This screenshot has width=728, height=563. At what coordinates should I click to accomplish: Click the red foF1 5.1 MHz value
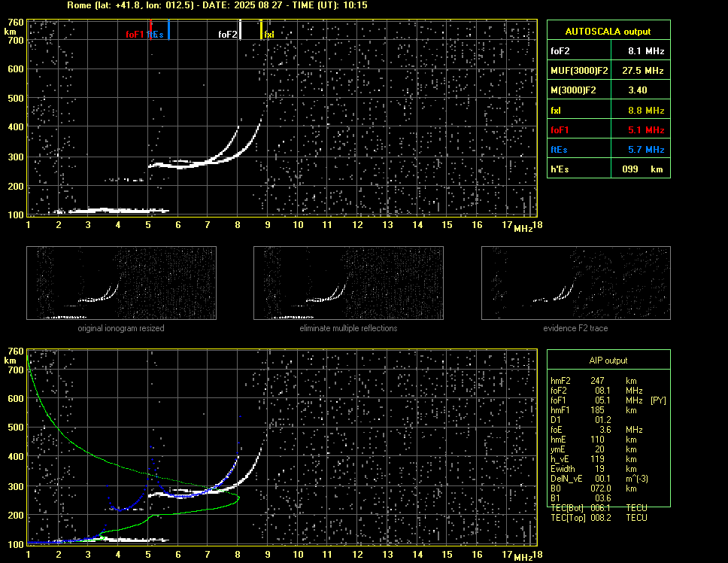[x=646, y=130]
